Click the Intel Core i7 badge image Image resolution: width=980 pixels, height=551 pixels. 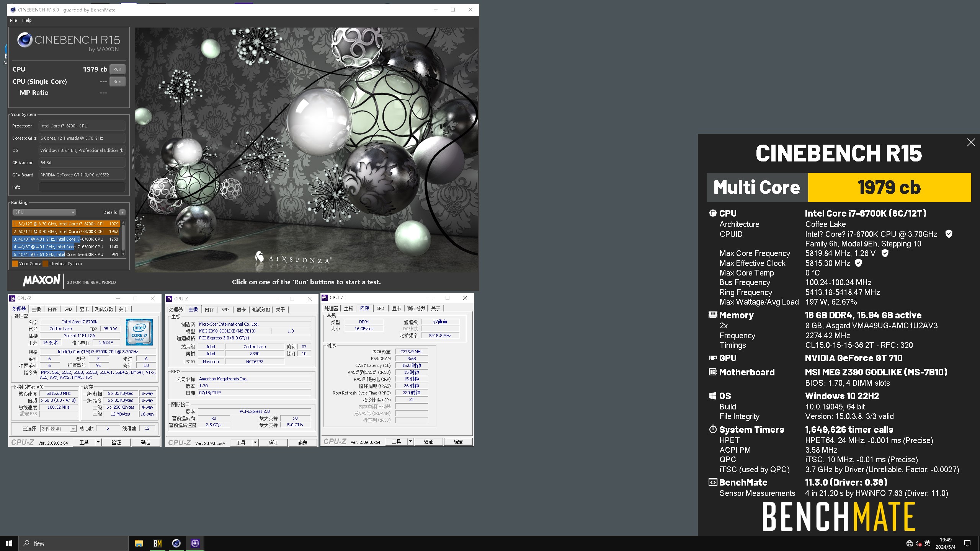click(x=139, y=332)
